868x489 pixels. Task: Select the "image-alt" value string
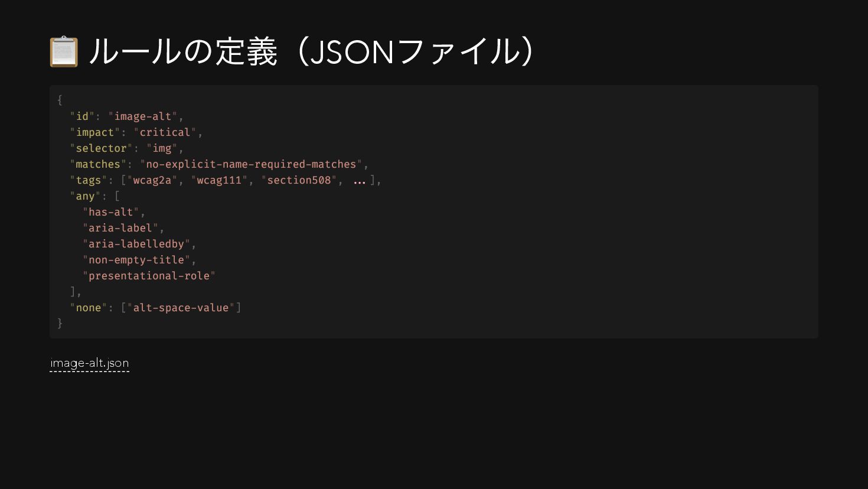[143, 116]
